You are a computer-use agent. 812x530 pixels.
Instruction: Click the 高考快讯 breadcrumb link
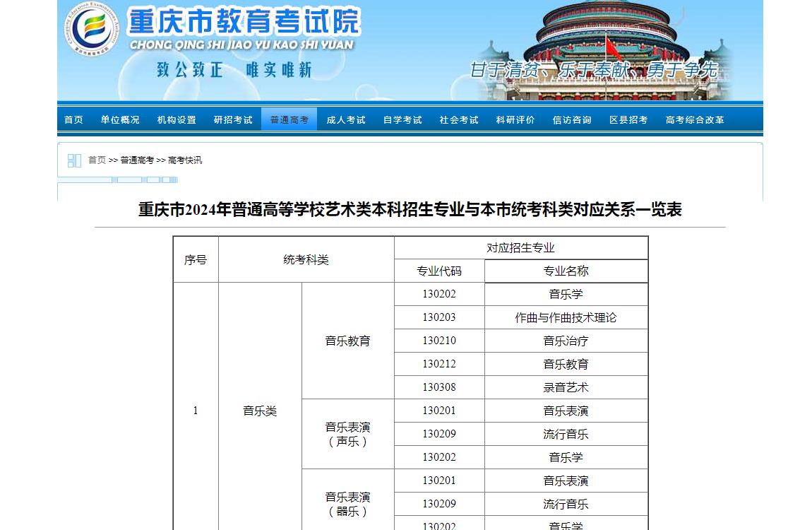(x=185, y=160)
